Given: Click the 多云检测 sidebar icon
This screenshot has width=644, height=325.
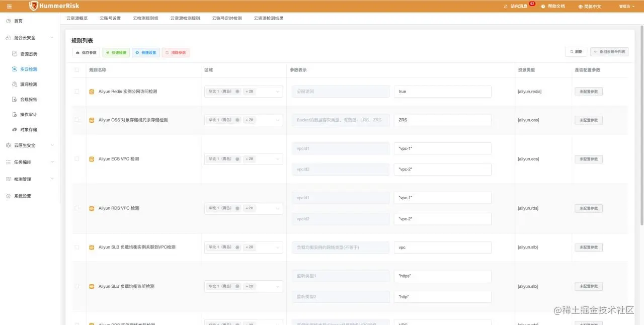Looking at the screenshot, I should (x=15, y=69).
